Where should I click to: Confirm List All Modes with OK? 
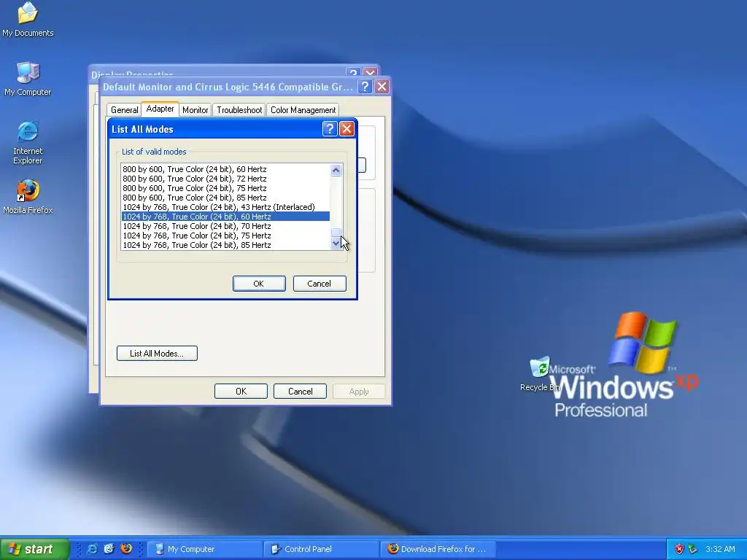tap(259, 284)
